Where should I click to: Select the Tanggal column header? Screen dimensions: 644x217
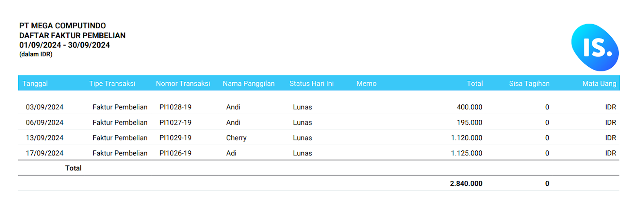point(35,83)
